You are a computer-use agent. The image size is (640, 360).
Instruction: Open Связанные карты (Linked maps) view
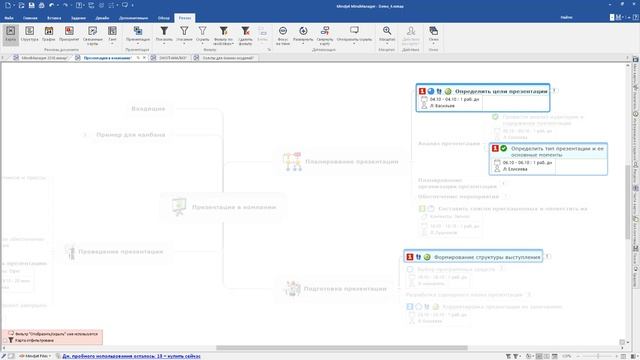93,35
